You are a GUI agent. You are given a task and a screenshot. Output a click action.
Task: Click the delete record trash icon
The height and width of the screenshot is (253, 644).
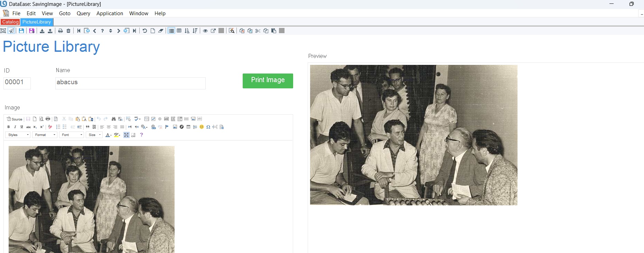68,31
